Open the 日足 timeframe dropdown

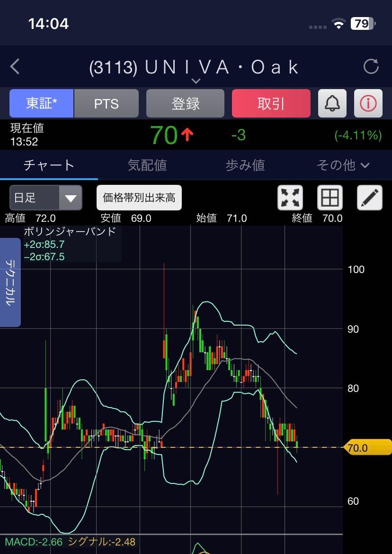46,198
